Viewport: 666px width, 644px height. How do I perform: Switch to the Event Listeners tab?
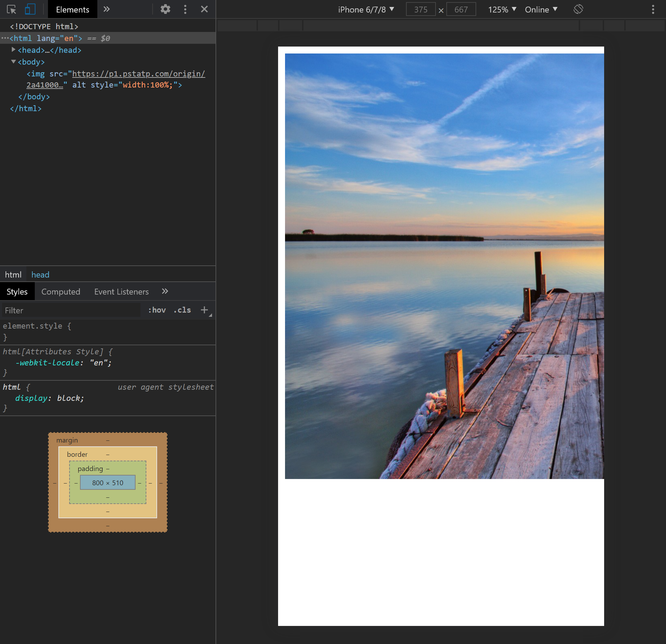coord(121,291)
